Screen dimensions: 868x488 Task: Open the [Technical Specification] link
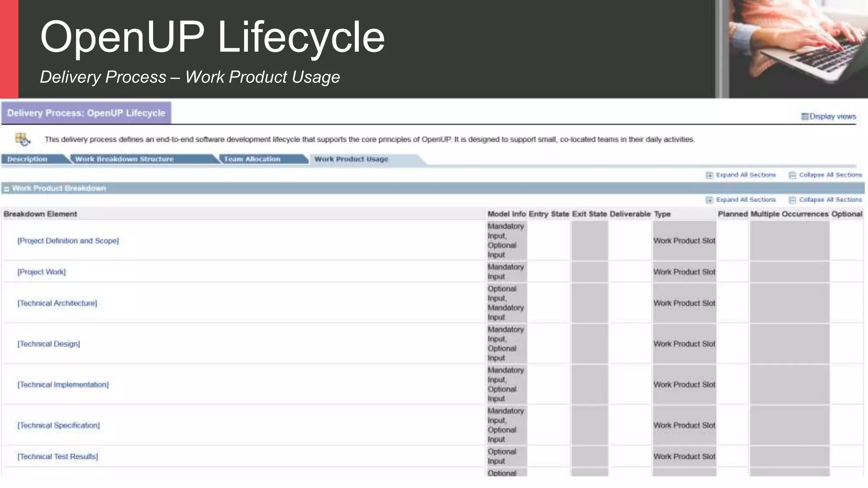(x=58, y=425)
